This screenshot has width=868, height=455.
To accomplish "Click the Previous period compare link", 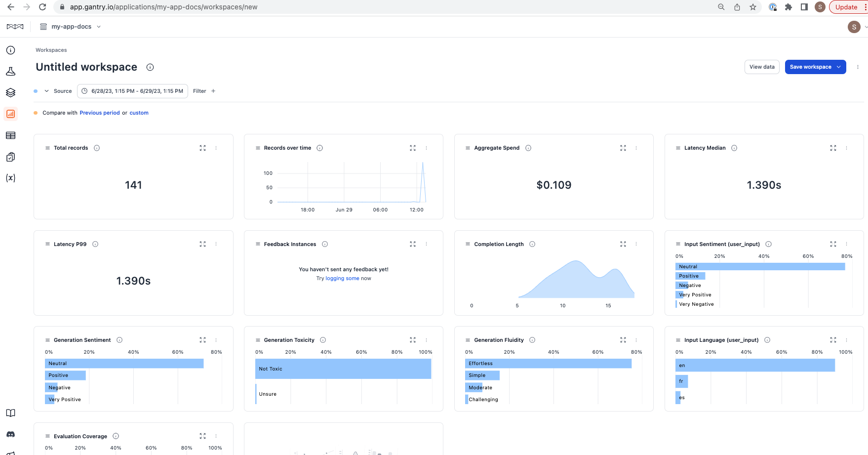I will click(x=100, y=113).
